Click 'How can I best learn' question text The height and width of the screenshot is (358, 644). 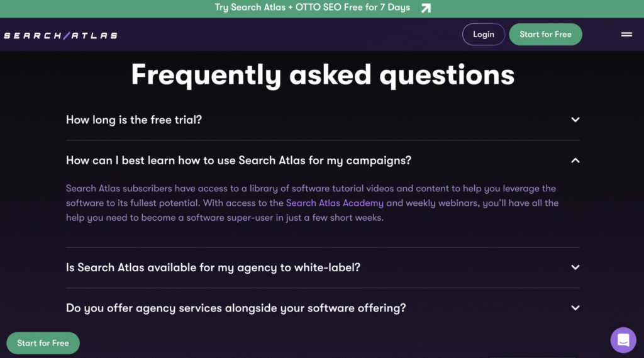point(238,160)
